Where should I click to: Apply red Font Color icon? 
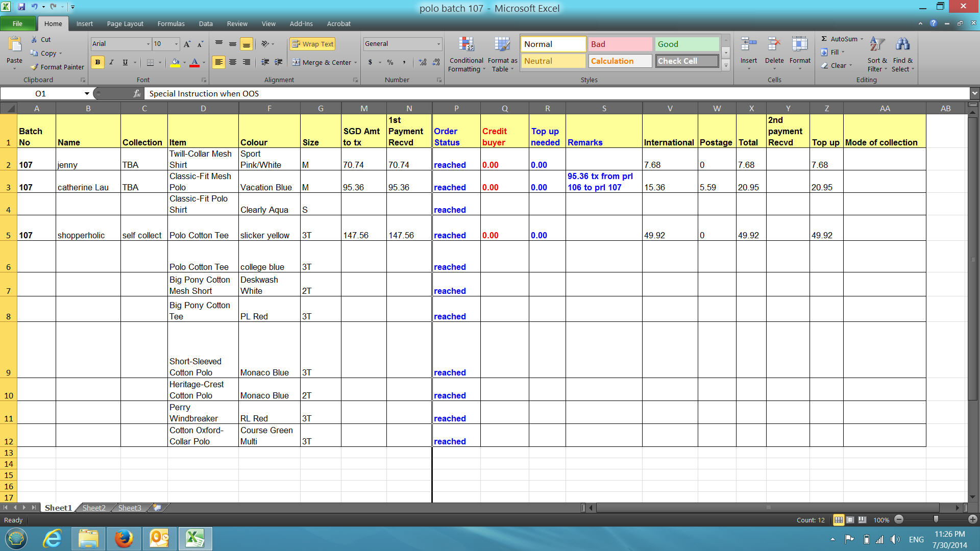point(194,62)
